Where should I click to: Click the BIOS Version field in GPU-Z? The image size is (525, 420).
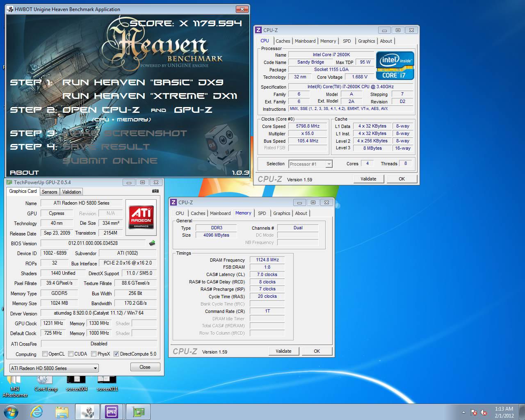[x=93, y=243]
